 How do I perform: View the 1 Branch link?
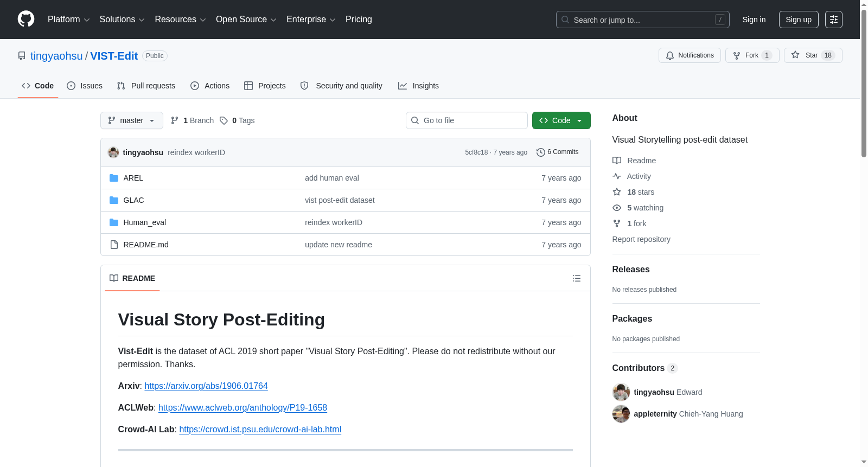click(193, 120)
